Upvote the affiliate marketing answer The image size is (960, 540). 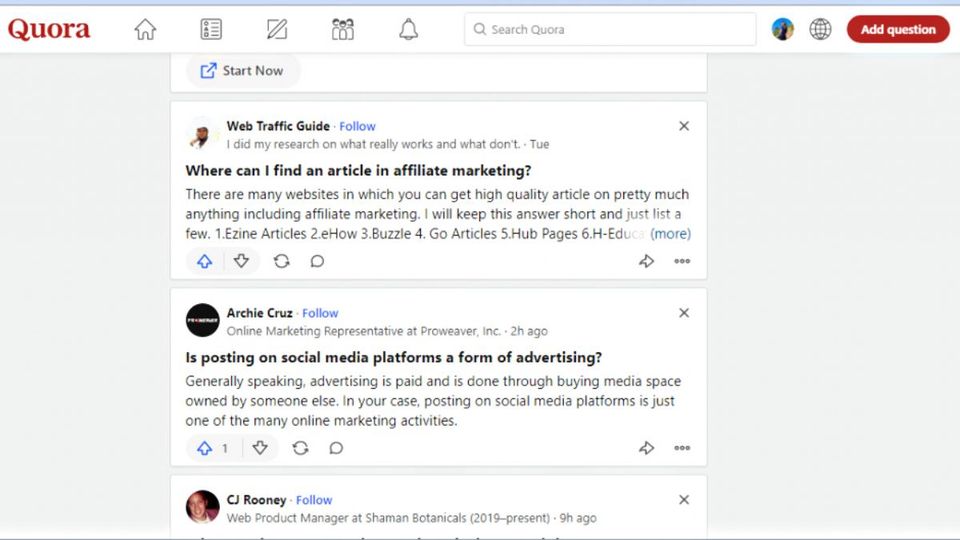pyautogui.click(x=204, y=261)
